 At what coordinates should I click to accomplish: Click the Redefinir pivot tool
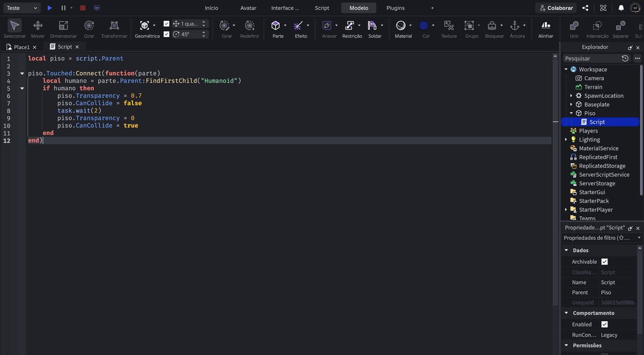250,28
